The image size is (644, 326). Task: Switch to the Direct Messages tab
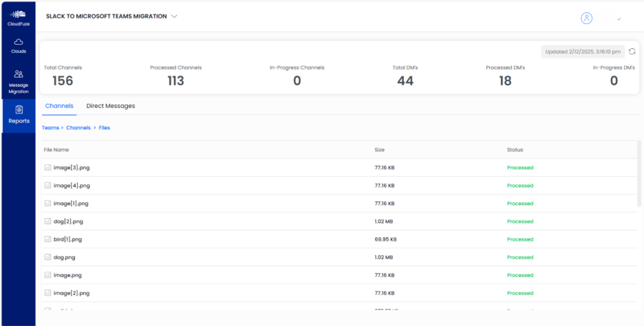111,106
